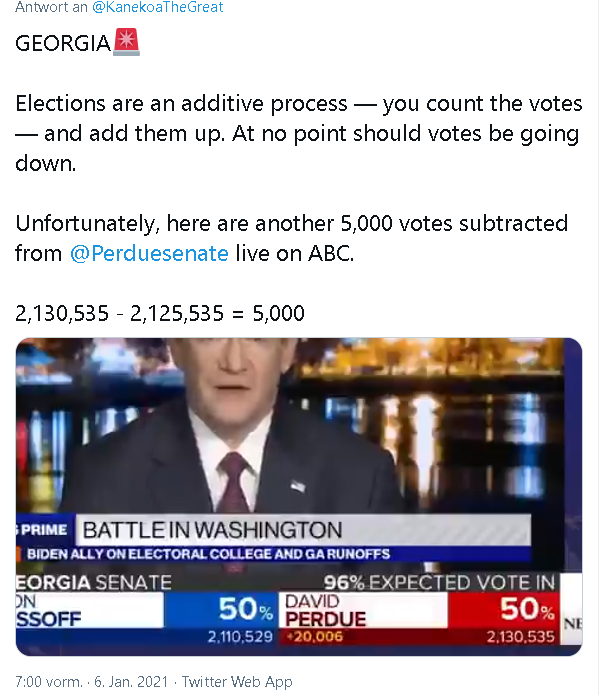Click the tweet timestamp 7:00 vorm.
Image resolution: width=602 pixels, height=695 pixels.
pyautogui.click(x=48, y=682)
